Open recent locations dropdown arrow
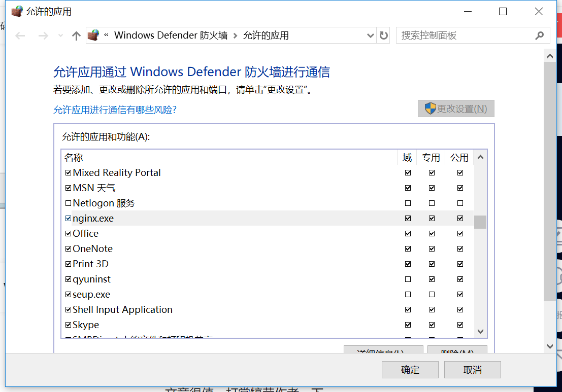562x392 pixels. 61,35
